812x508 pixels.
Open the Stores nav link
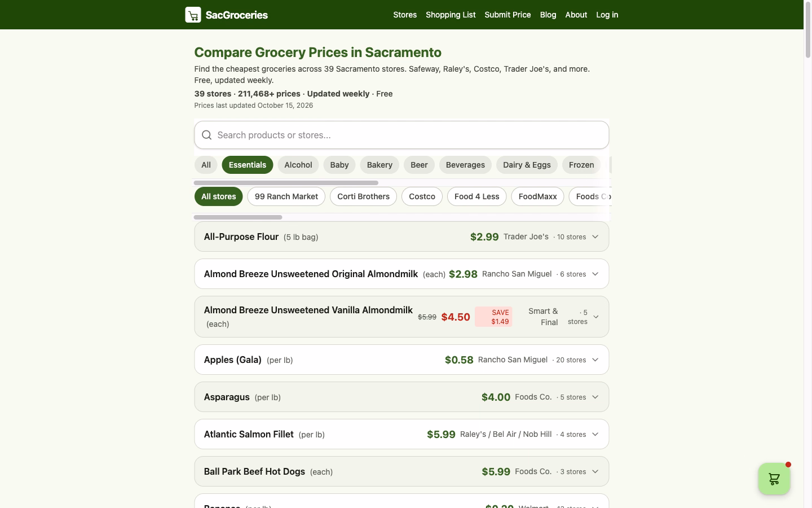pos(405,15)
